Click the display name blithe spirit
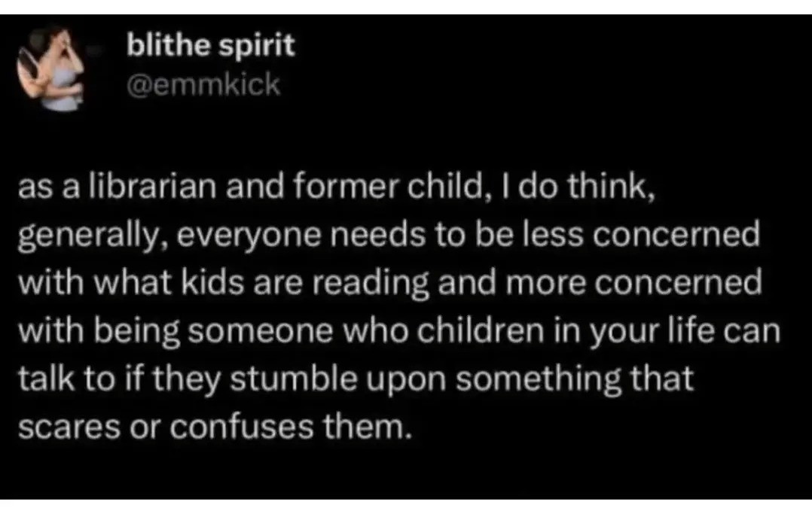 point(211,45)
